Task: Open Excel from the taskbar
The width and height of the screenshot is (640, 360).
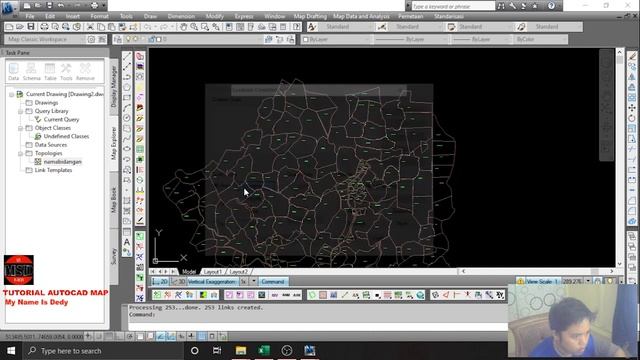Action: (264, 351)
